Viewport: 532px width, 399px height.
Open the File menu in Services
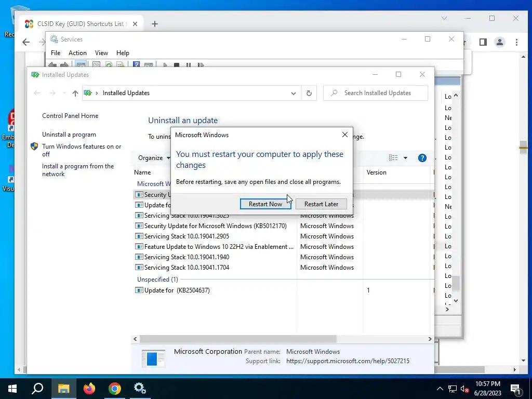pyautogui.click(x=55, y=53)
